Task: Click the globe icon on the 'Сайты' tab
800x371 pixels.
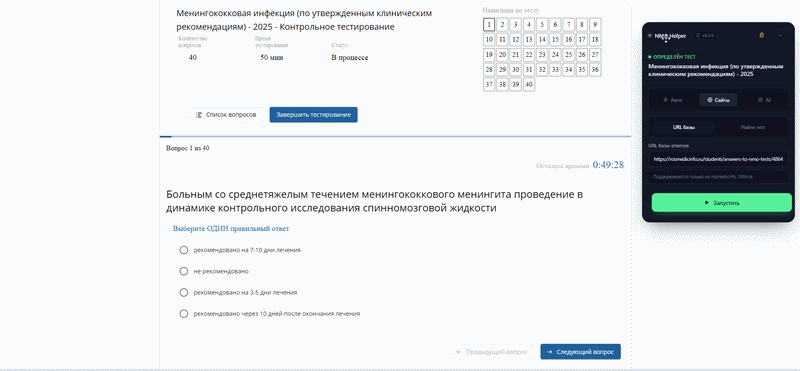Action: point(710,100)
